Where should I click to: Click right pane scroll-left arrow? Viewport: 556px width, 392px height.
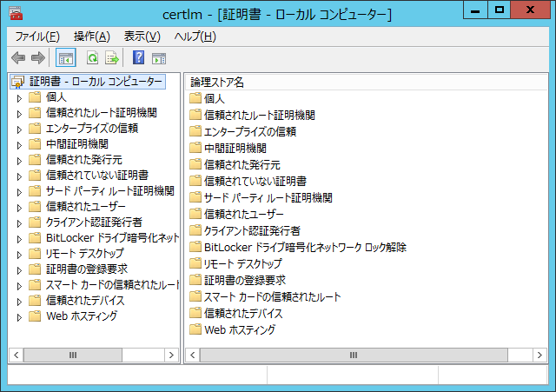tap(193, 355)
